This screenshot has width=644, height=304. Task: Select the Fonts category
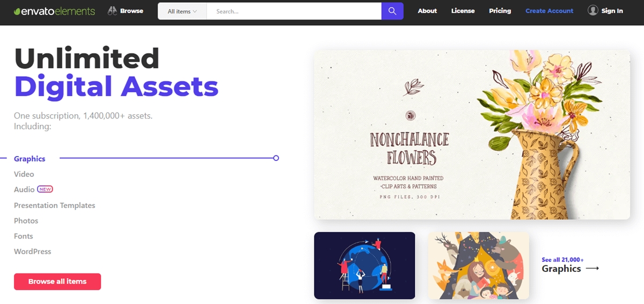(x=24, y=236)
